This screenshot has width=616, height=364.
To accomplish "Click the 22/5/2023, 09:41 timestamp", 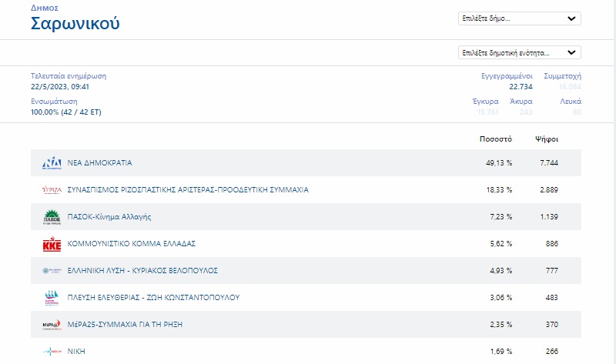I will (60, 87).
